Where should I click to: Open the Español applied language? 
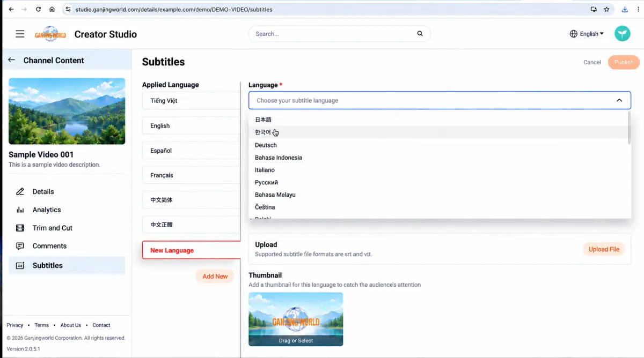tap(191, 151)
